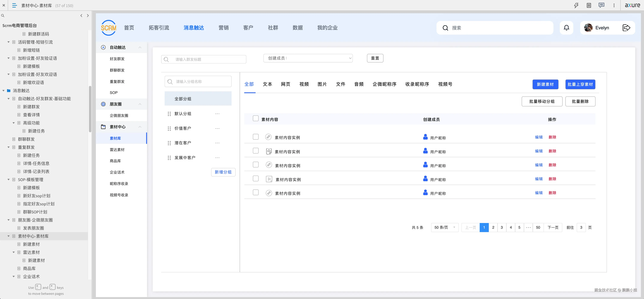This screenshot has width=644, height=299.
Task: Click the video play icon on the fourth material row
Action: 269,179
